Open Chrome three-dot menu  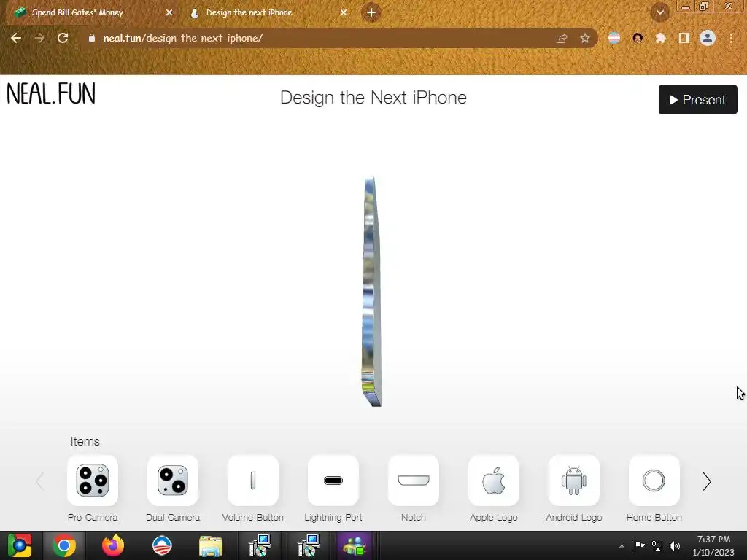731,38
